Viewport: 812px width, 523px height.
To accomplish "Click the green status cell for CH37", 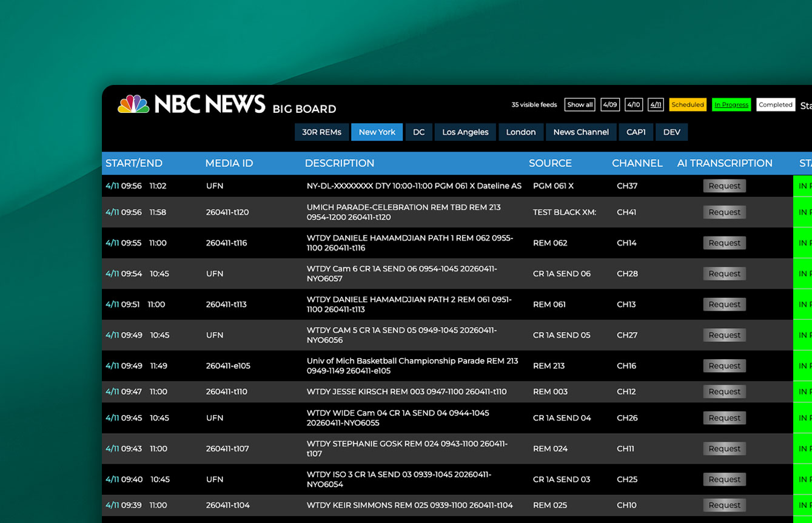I will pos(803,186).
